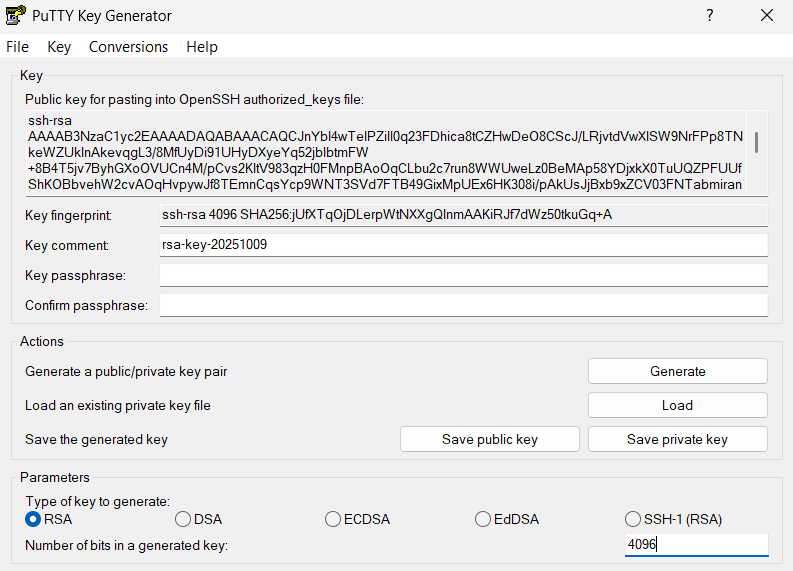The image size is (793, 571).
Task: Click the question mark help button in title bar
Action: (x=710, y=16)
